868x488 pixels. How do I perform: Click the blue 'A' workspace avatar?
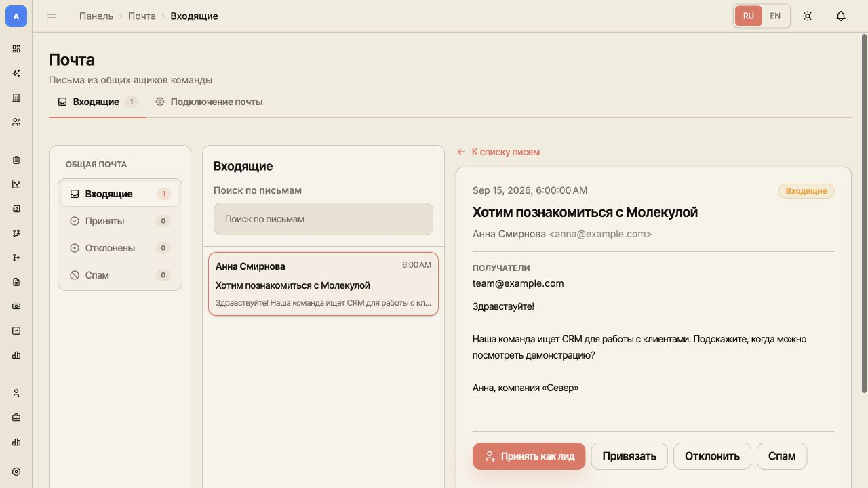pyautogui.click(x=16, y=16)
